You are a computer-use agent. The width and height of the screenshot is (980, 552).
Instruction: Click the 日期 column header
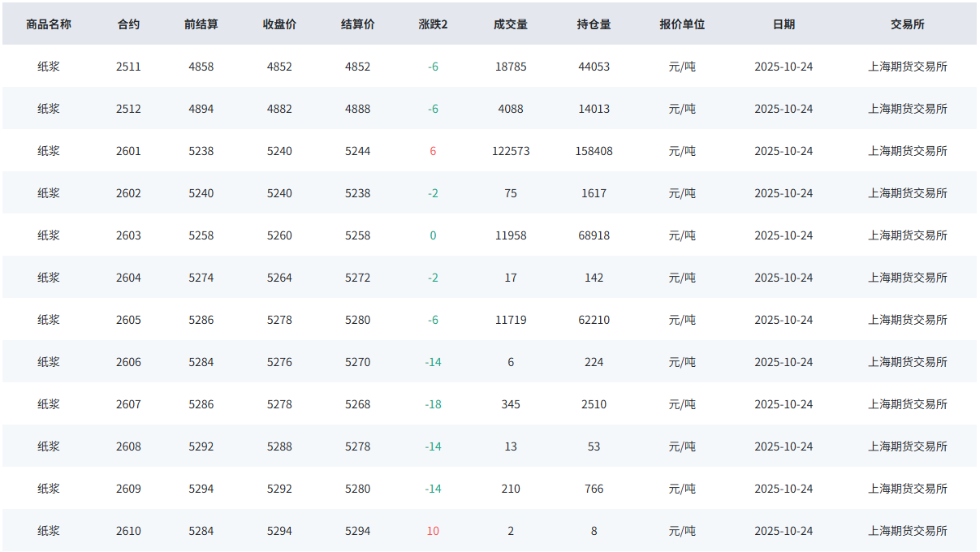click(784, 24)
